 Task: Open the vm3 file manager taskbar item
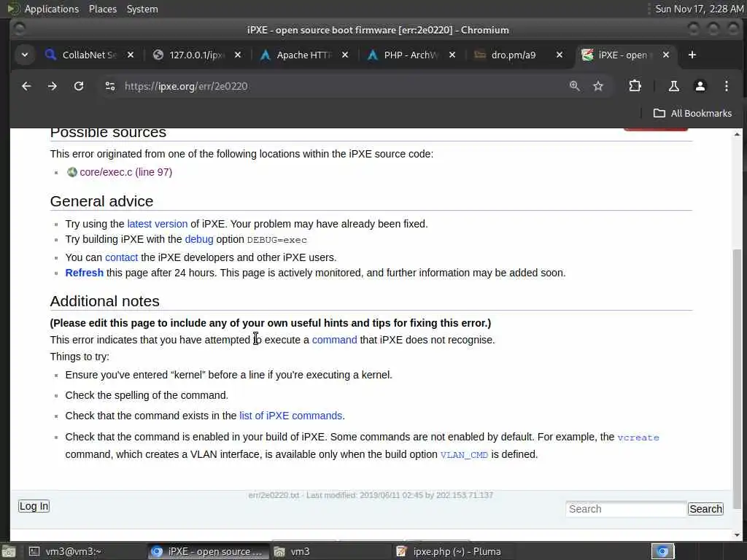[x=329, y=551]
